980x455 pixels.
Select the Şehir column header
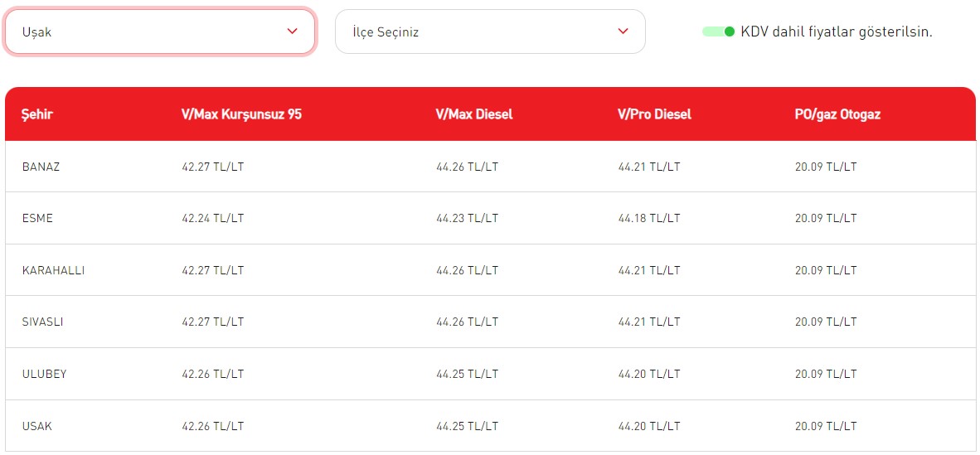click(36, 115)
